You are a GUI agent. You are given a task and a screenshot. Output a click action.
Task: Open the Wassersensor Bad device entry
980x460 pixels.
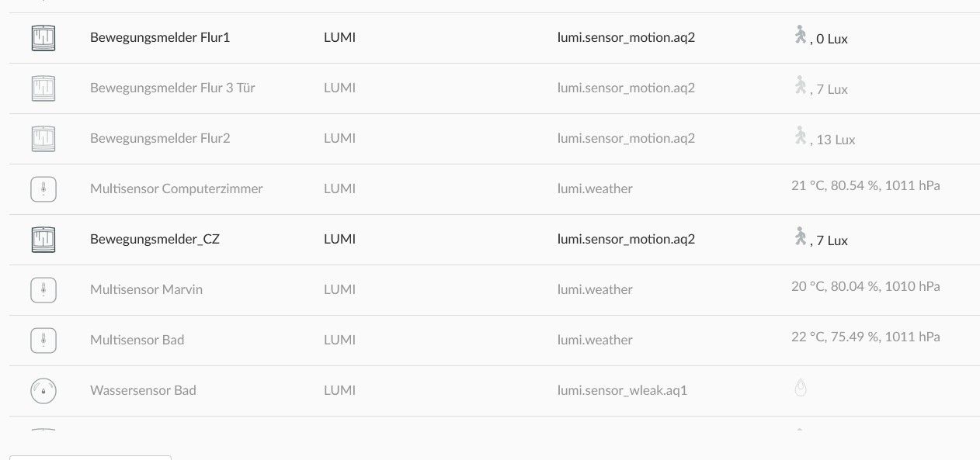tap(143, 390)
